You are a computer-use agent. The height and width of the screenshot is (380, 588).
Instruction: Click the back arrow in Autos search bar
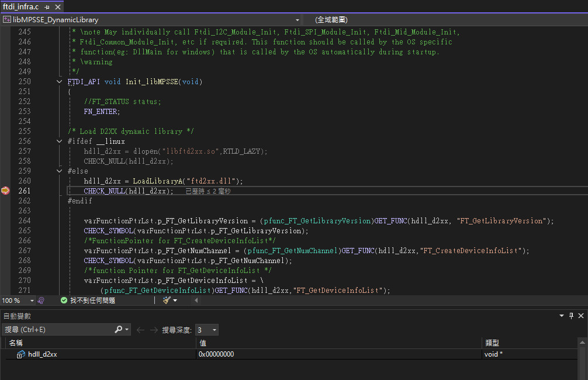[x=140, y=330]
